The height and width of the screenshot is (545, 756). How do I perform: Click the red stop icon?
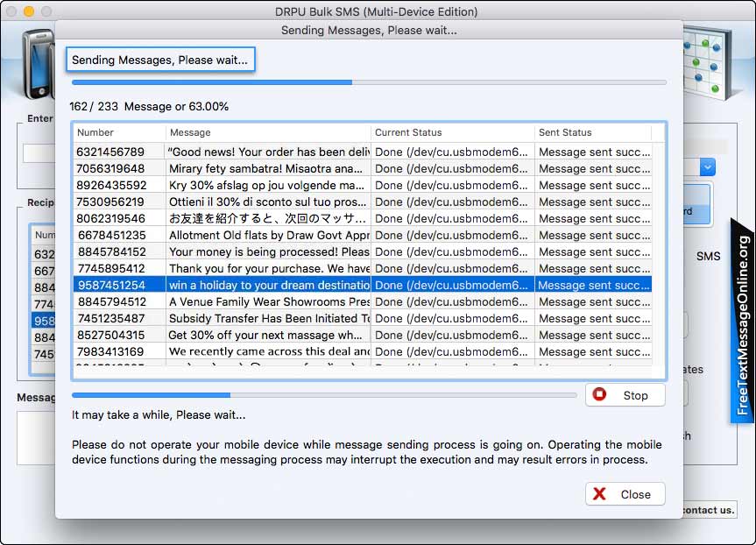[599, 394]
